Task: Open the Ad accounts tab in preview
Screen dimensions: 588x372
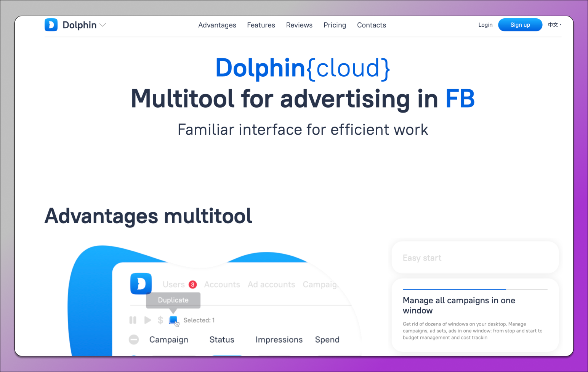Action: [271, 285]
